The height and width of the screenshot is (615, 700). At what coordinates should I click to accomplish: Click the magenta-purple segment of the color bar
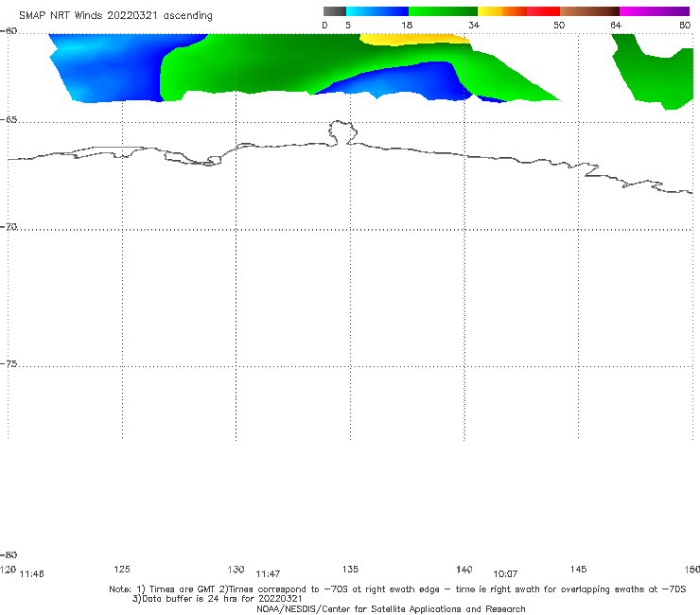pos(655,11)
